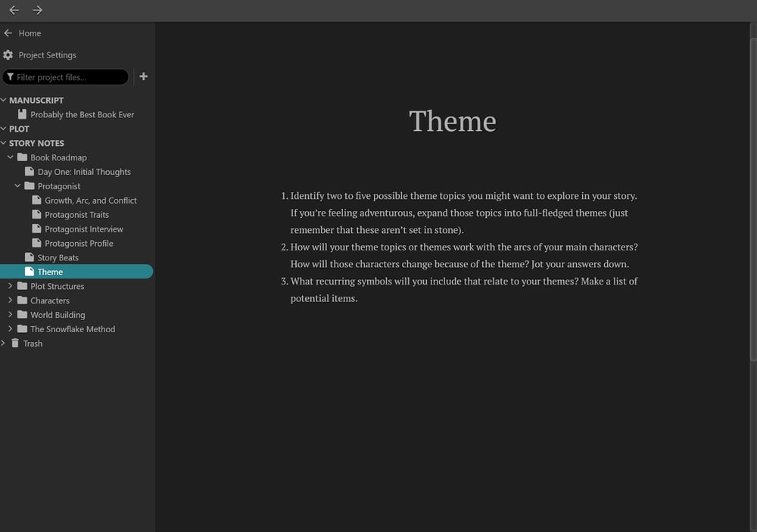757x532 pixels.
Task: Click the book icon for Probably the Best Book Ever
Action: point(22,114)
